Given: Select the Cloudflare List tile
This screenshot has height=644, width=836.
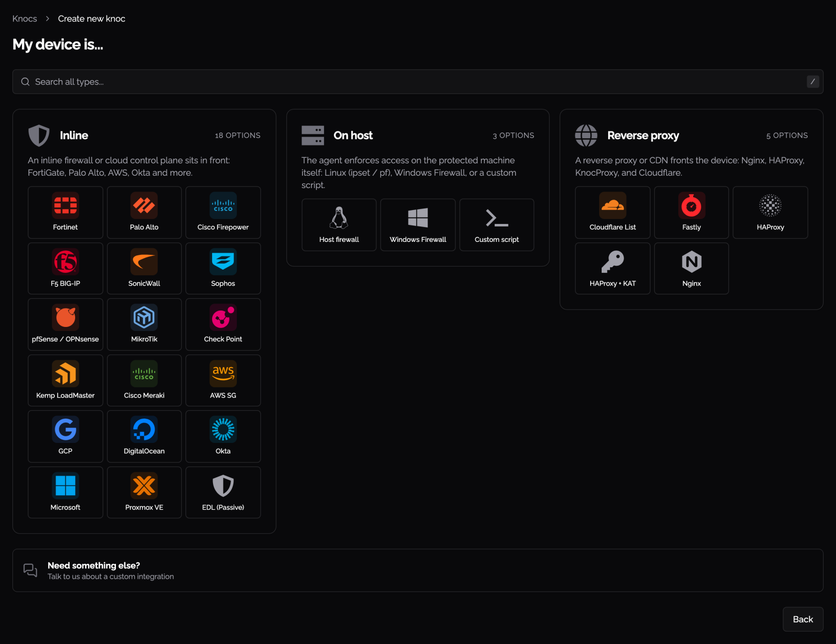Looking at the screenshot, I should pyautogui.click(x=613, y=213).
